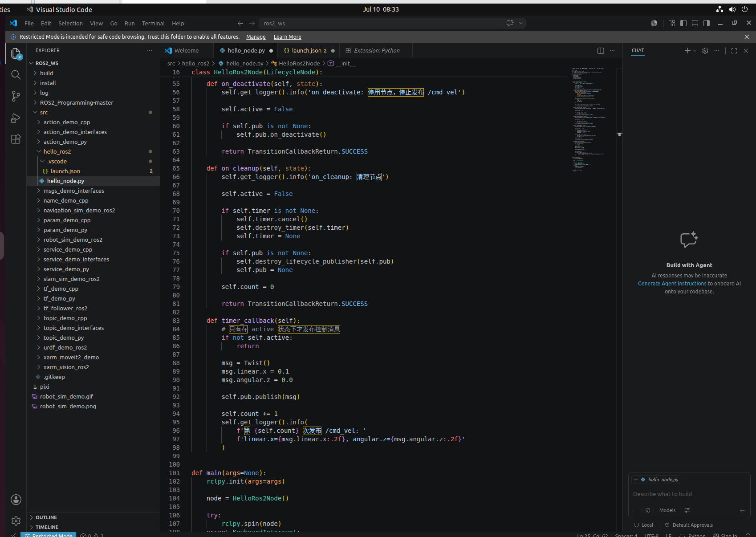Open the Customize Layout icon
756x537 pixels.
672,23
